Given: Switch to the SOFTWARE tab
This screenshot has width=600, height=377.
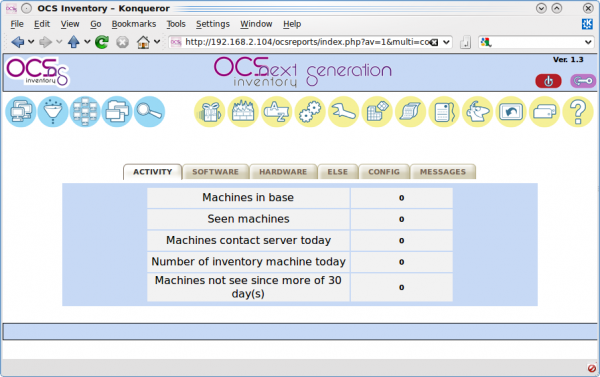Looking at the screenshot, I should (215, 172).
